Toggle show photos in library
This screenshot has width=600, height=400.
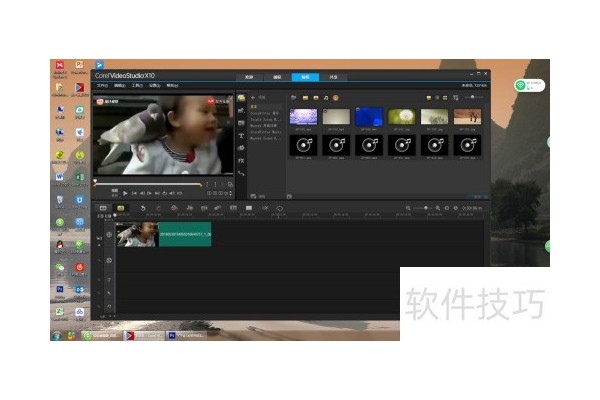tap(316, 98)
